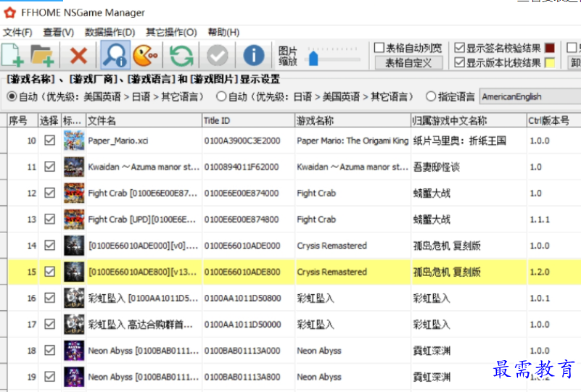The height and width of the screenshot is (392, 581).
Task: Click the yellow version compare color swatch
Action: click(x=550, y=62)
